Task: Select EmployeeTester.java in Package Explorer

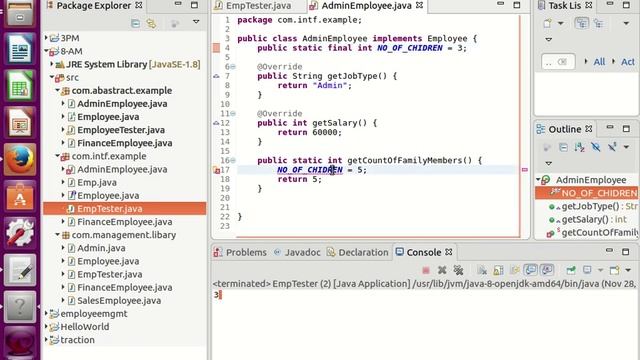Action: [121, 130]
